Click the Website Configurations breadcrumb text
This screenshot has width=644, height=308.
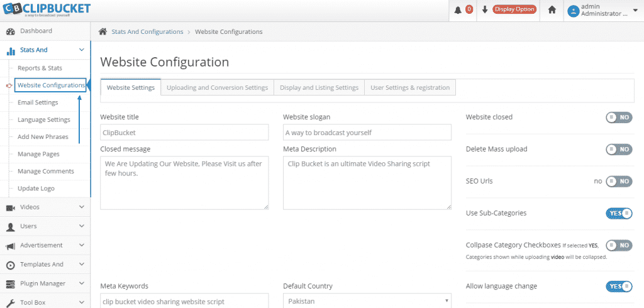(x=229, y=31)
